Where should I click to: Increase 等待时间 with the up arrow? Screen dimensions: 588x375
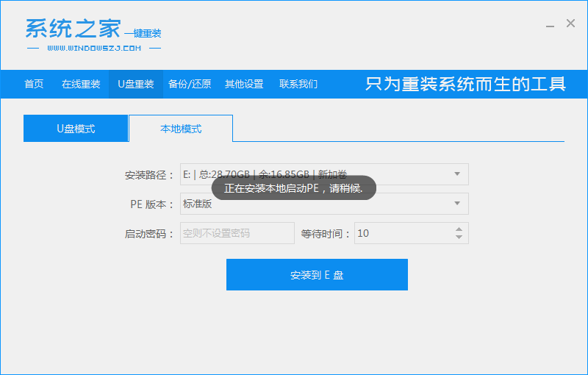tap(459, 229)
